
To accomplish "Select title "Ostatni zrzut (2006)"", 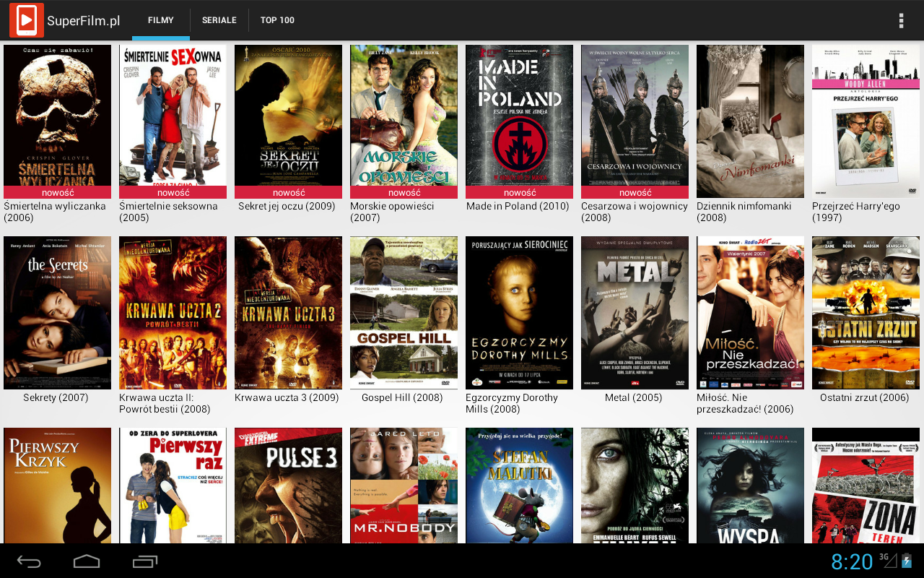I will 865,397.
